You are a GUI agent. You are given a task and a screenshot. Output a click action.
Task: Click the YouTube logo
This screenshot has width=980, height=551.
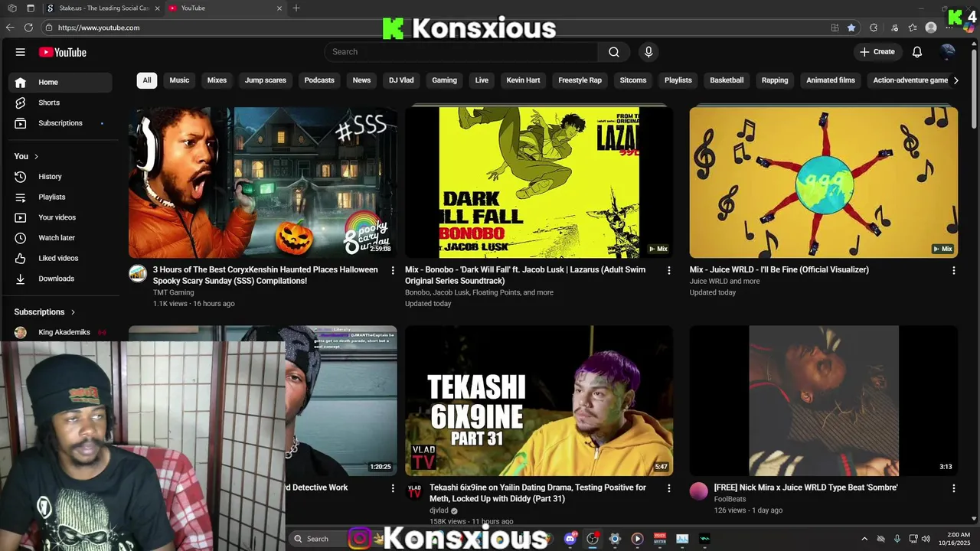click(63, 52)
